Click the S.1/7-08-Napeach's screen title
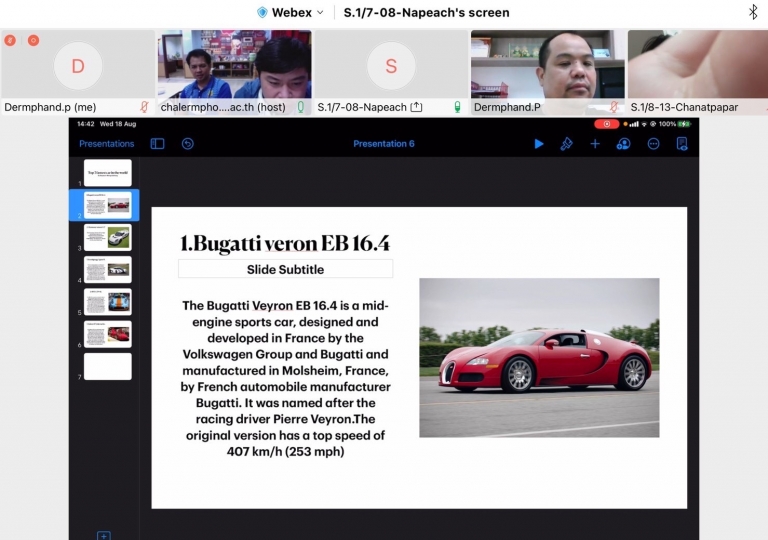 (x=426, y=13)
